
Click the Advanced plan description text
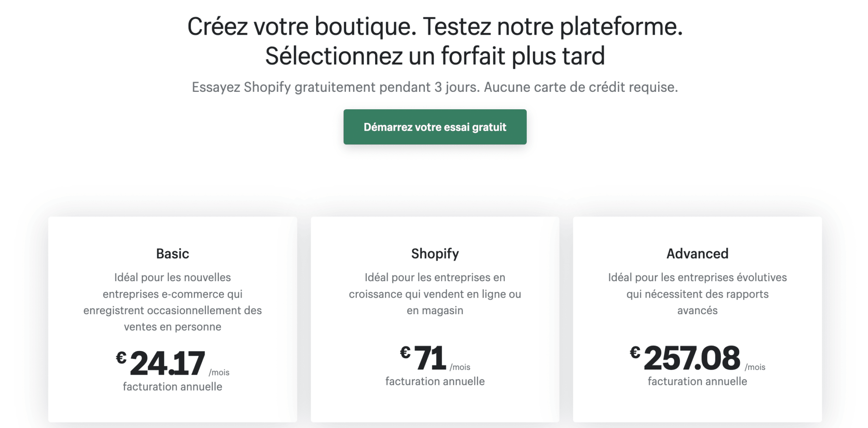697,294
